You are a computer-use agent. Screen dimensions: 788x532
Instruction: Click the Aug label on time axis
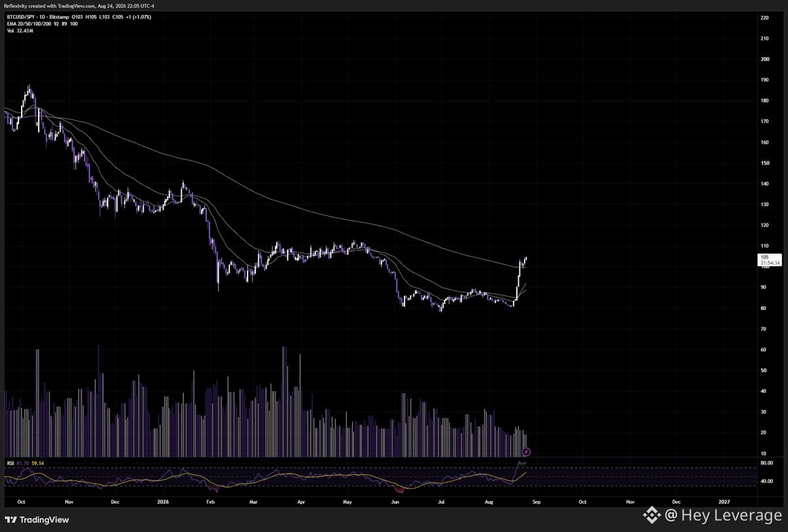(489, 501)
